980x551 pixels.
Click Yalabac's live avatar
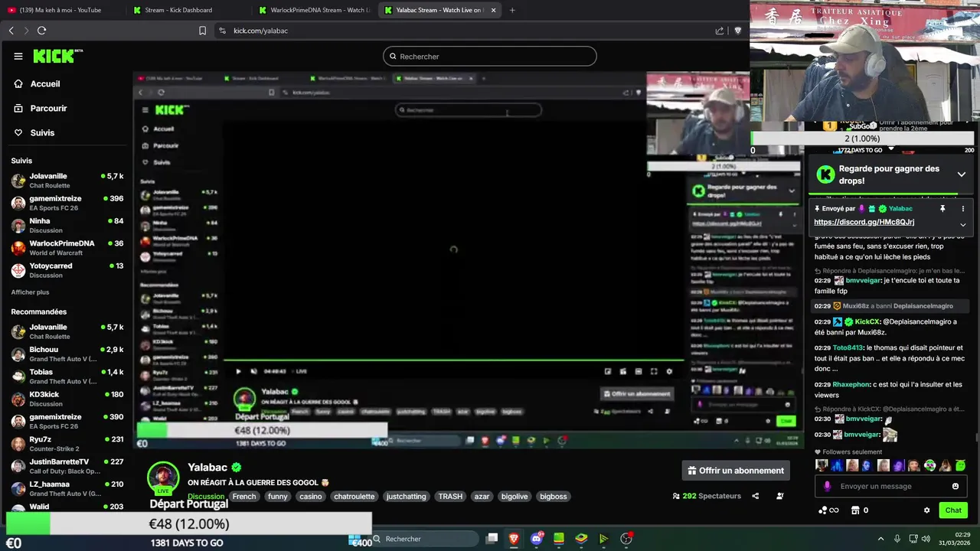[x=163, y=478]
